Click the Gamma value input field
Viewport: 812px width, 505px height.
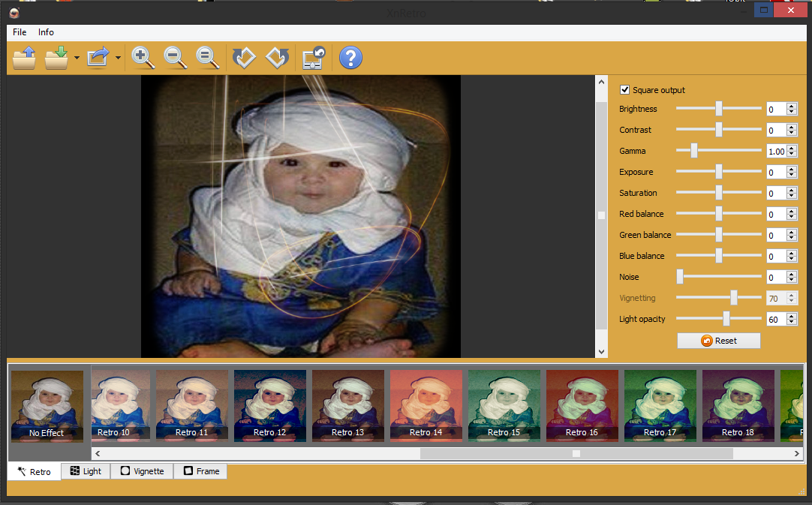(776, 151)
